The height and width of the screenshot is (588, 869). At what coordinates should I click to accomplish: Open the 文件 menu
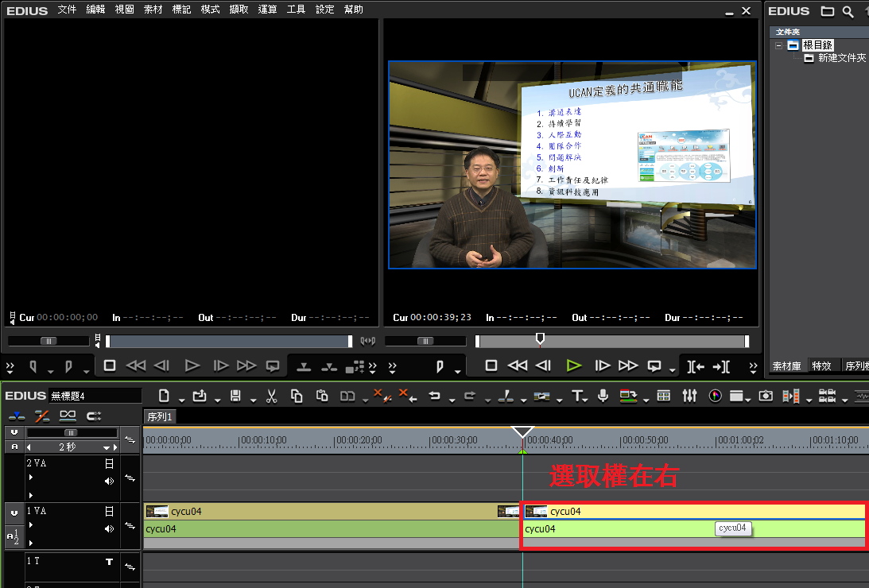[x=68, y=10]
